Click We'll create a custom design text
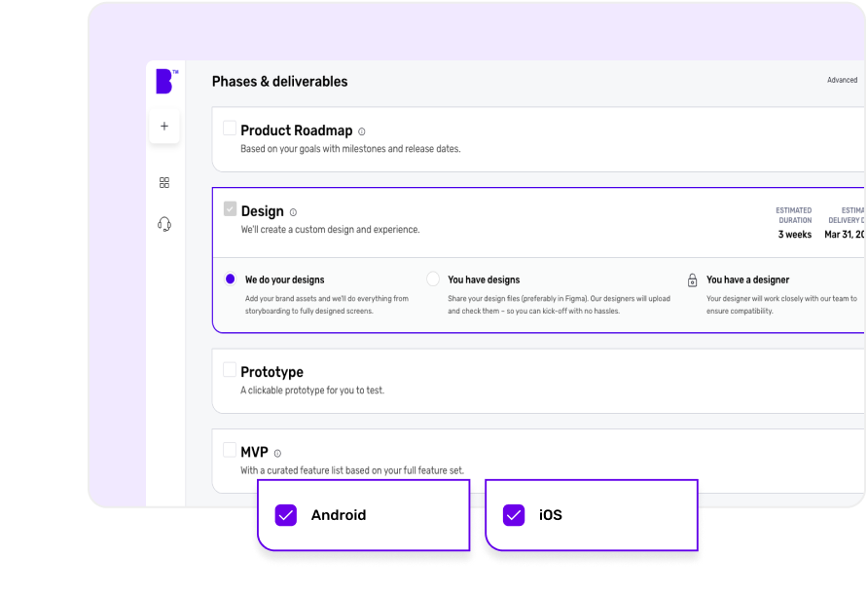The image size is (868, 595). point(330,230)
